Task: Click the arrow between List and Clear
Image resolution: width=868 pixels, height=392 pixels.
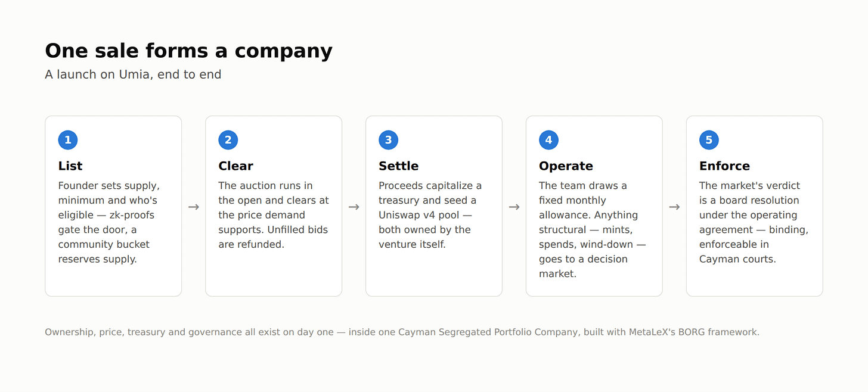Action: click(194, 207)
